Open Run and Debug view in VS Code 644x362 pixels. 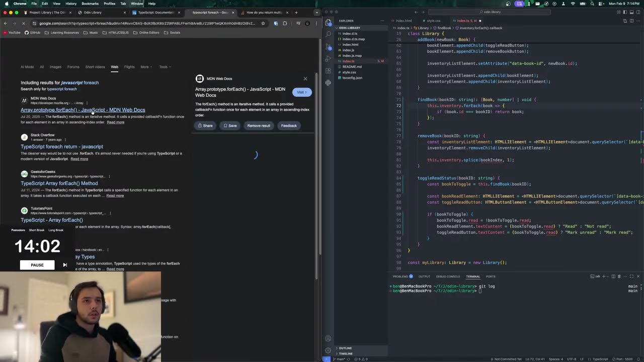point(328,59)
